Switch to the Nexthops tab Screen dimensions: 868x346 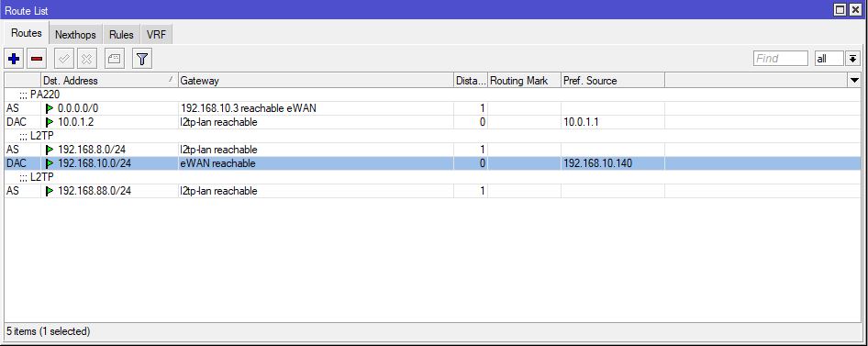75,34
